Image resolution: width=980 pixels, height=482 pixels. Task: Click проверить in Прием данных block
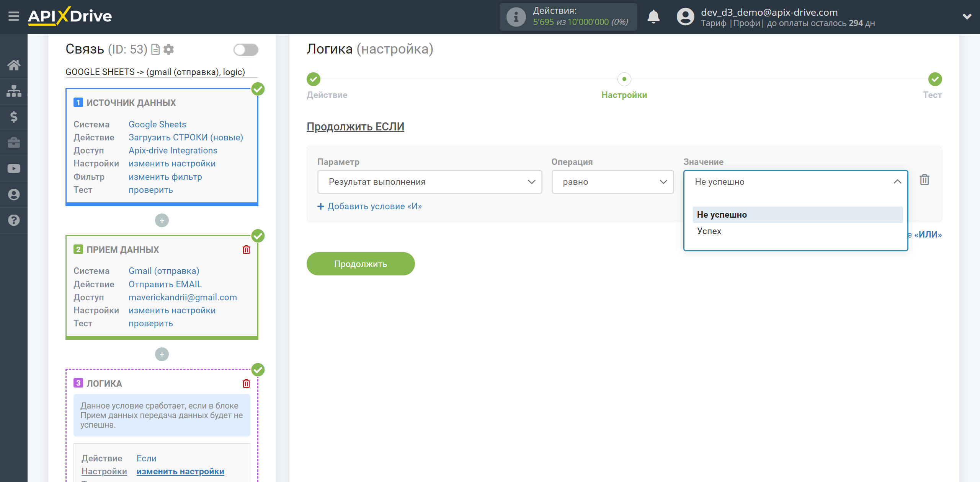(150, 324)
